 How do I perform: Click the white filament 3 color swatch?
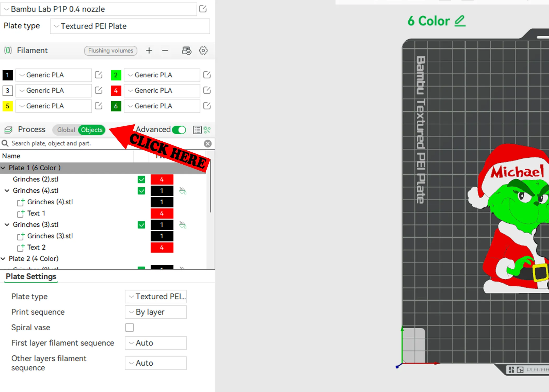(x=8, y=90)
